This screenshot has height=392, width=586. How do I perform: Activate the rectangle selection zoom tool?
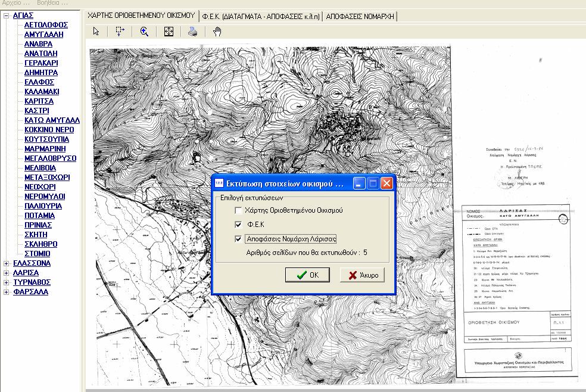(120, 32)
